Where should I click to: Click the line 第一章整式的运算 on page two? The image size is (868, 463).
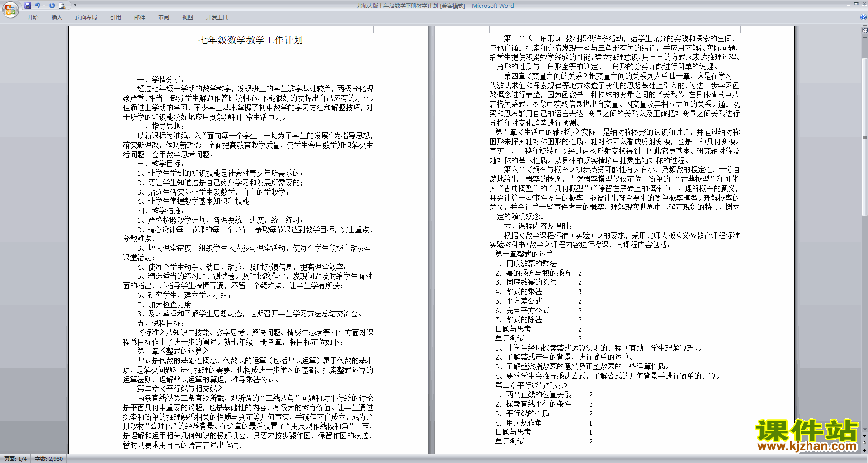524,254
